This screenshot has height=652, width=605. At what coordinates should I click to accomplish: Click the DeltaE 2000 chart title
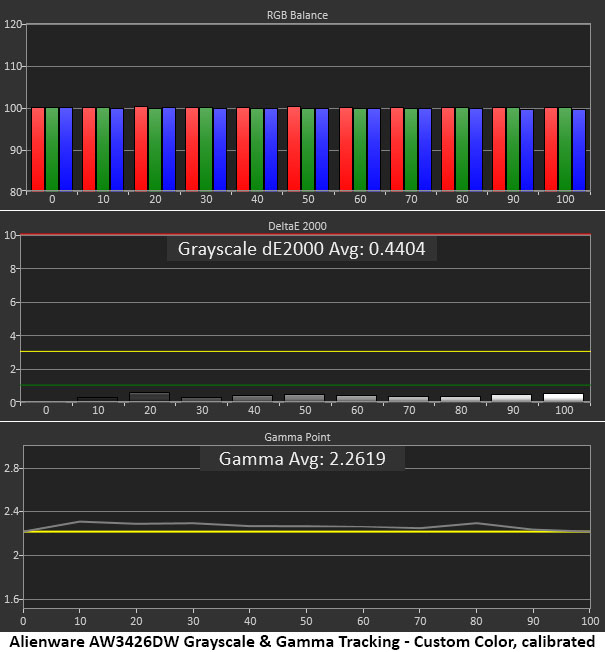click(297, 226)
